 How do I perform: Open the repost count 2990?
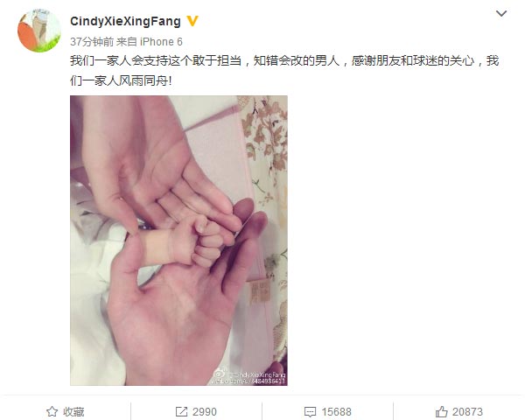tap(205, 411)
